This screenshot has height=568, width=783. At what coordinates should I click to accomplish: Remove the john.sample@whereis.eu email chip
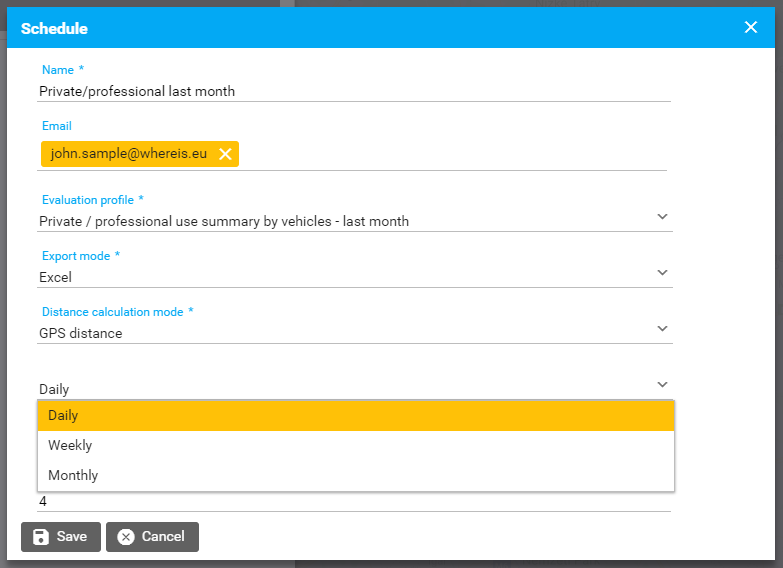point(225,154)
